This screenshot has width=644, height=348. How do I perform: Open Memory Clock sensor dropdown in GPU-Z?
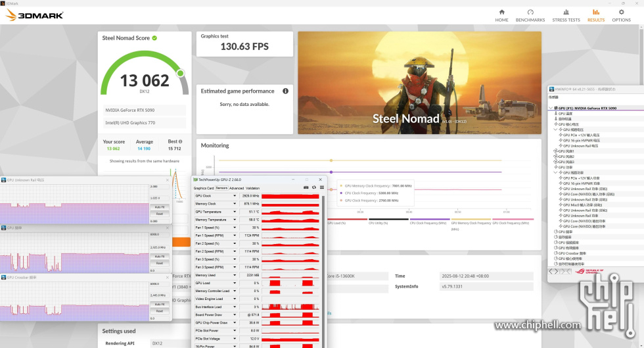pyautogui.click(x=235, y=204)
